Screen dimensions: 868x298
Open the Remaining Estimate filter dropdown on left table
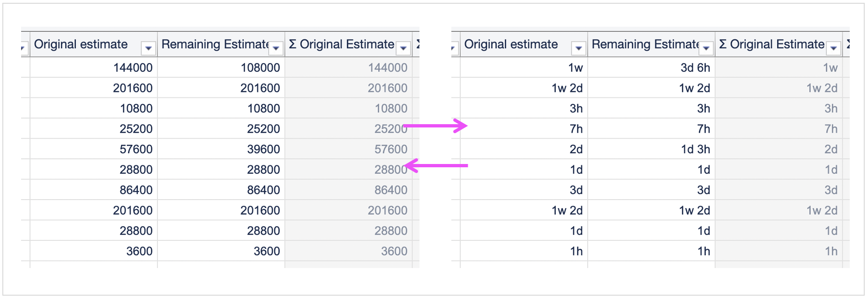coord(277,47)
